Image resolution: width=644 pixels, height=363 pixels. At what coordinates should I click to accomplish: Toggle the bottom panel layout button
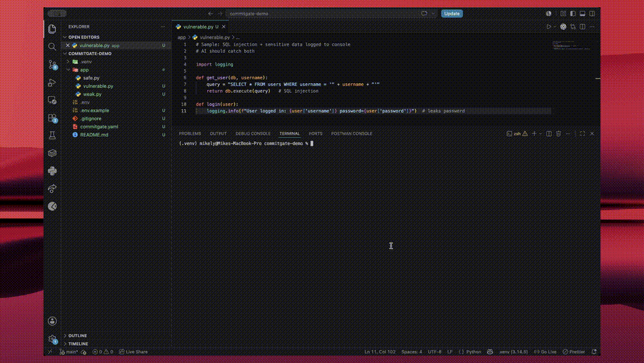coord(582,14)
